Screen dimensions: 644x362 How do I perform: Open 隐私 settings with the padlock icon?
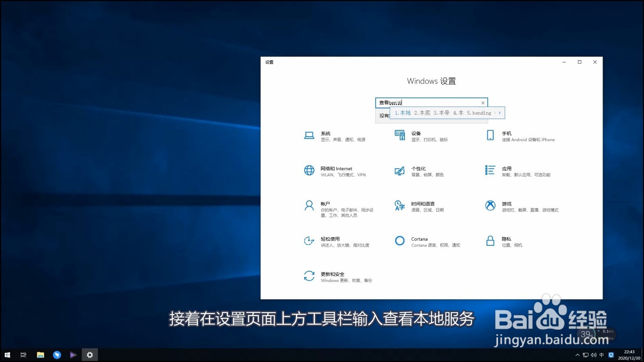tap(491, 241)
